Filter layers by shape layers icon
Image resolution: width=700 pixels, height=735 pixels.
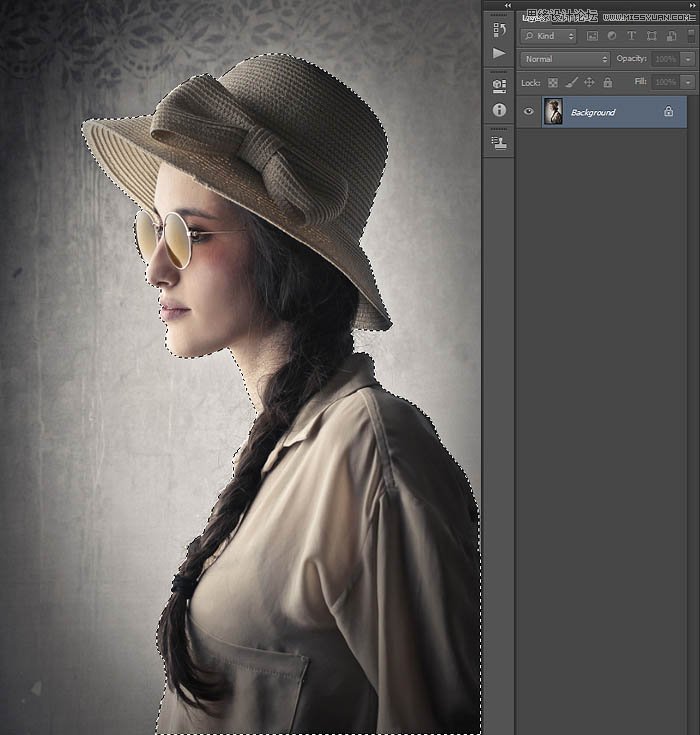[x=650, y=36]
